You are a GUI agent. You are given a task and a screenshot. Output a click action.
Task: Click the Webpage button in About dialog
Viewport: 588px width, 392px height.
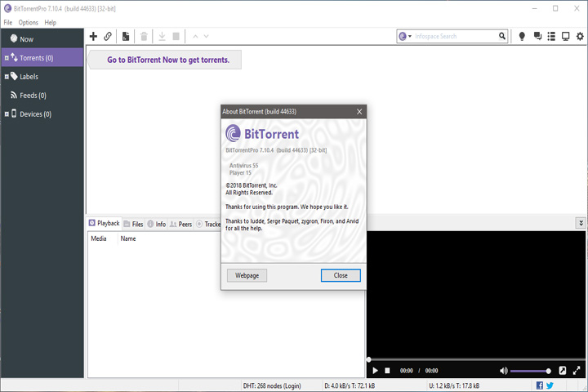click(247, 275)
